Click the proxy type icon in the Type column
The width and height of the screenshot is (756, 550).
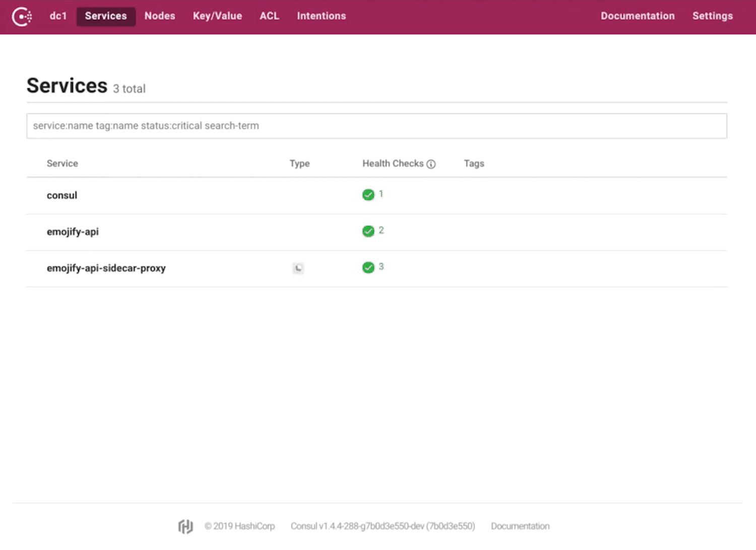tap(298, 268)
